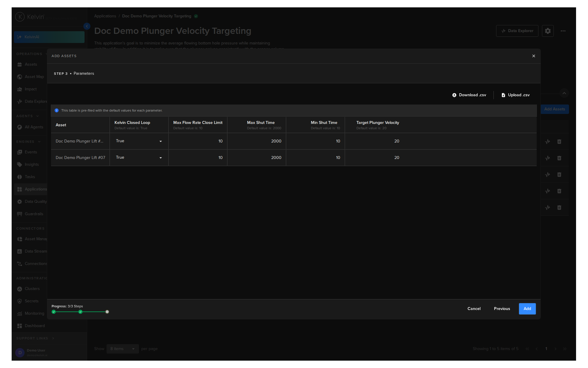Edit Target Plunger Velocity for Lift #07
Image resolution: width=588 pixels, height=368 pixels.
click(x=374, y=158)
